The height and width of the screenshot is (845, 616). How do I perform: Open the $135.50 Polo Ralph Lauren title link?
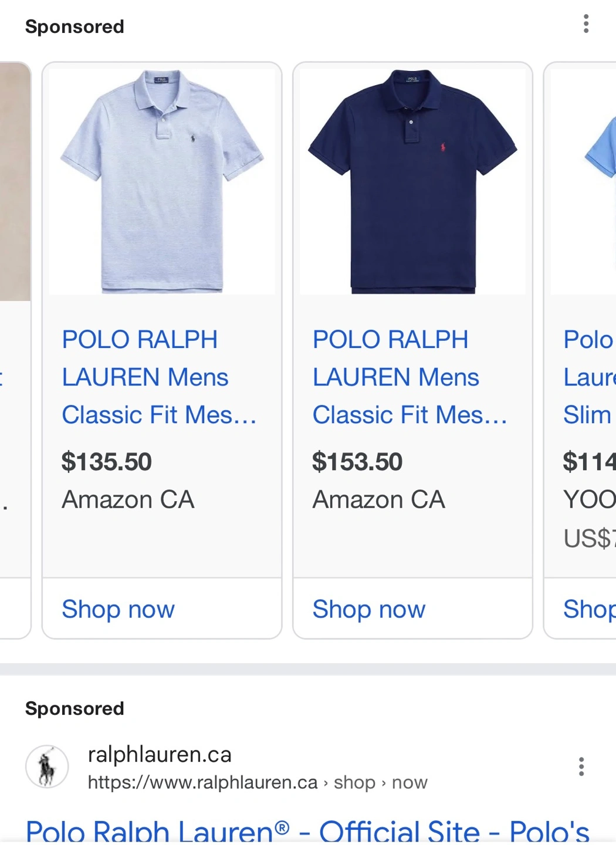pos(160,377)
